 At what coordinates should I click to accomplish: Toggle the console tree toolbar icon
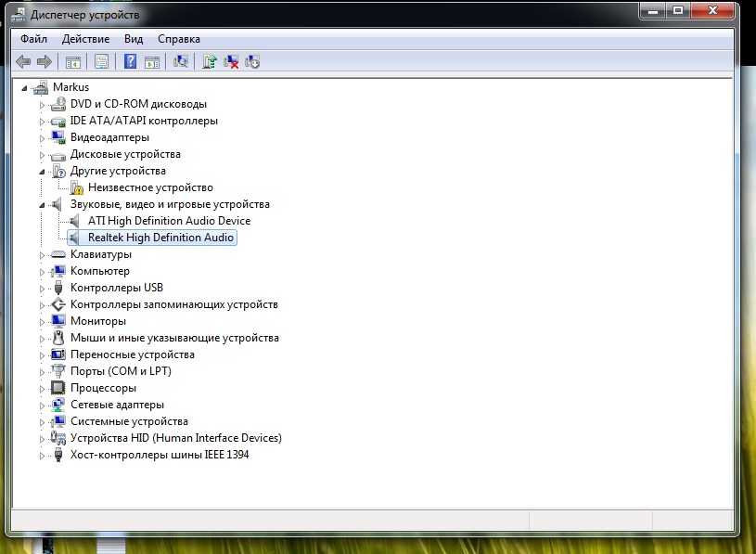(x=71, y=61)
